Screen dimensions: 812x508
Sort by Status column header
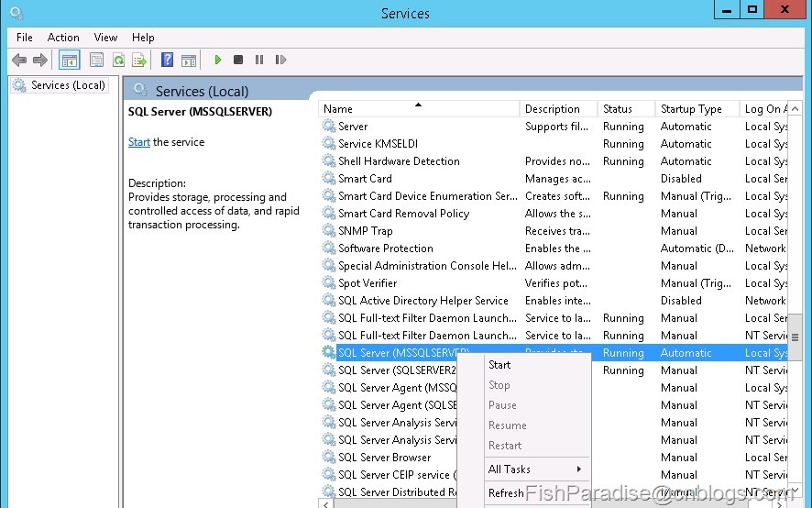[x=626, y=109]
